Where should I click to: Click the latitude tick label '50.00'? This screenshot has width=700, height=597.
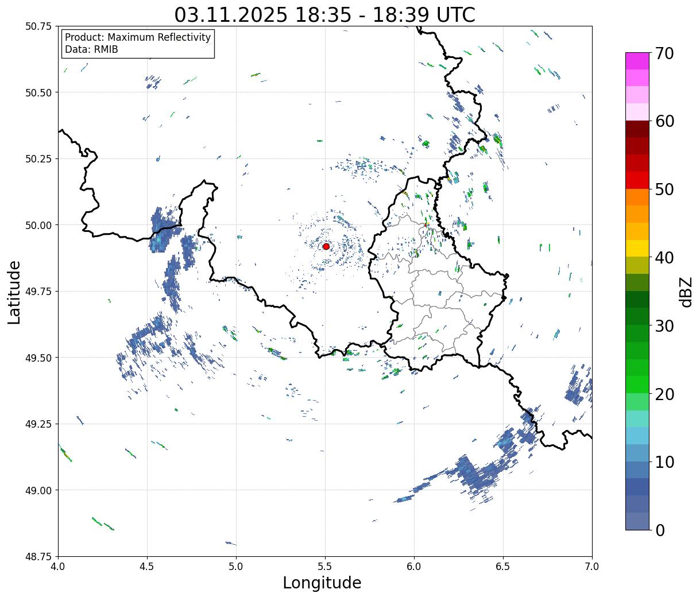coord(39,225)
